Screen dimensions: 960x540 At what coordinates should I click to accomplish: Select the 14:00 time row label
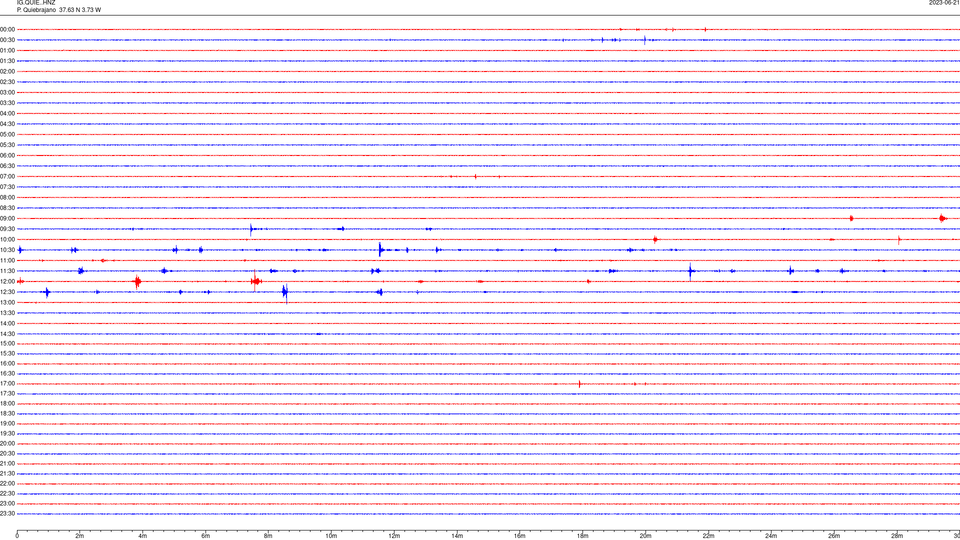[7, 323]
